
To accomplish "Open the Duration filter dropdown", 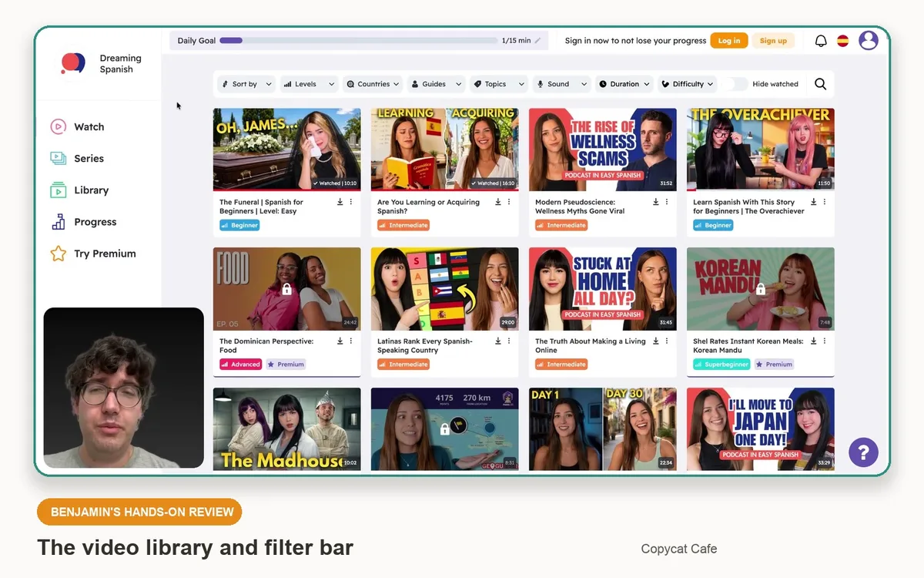I will tap(624, 84).
